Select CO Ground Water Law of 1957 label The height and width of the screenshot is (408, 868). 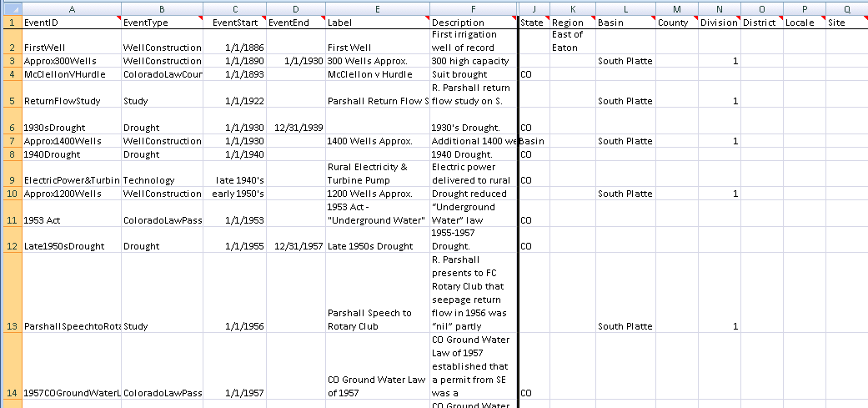click(x=378, y=366)
